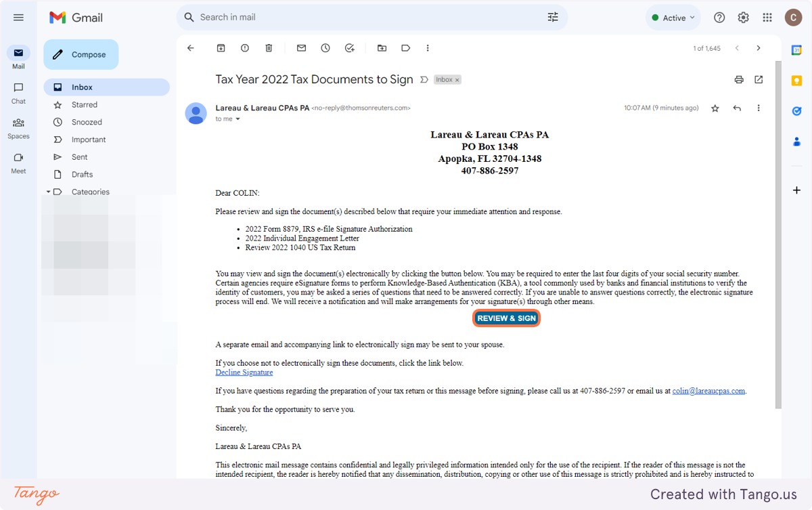This screenshot has height=510, width=812.
Task: Go to older email arrow
Action: pos(759,48)
